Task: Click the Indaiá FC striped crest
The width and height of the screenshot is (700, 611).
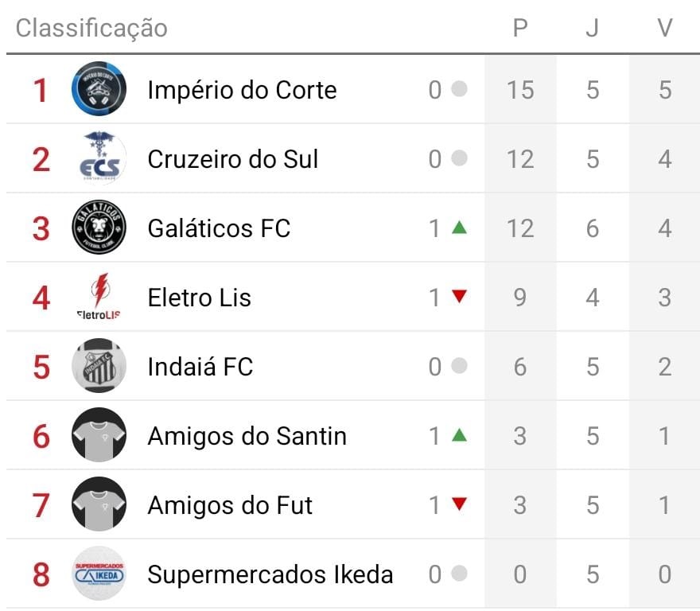Action: pos(99,366)
